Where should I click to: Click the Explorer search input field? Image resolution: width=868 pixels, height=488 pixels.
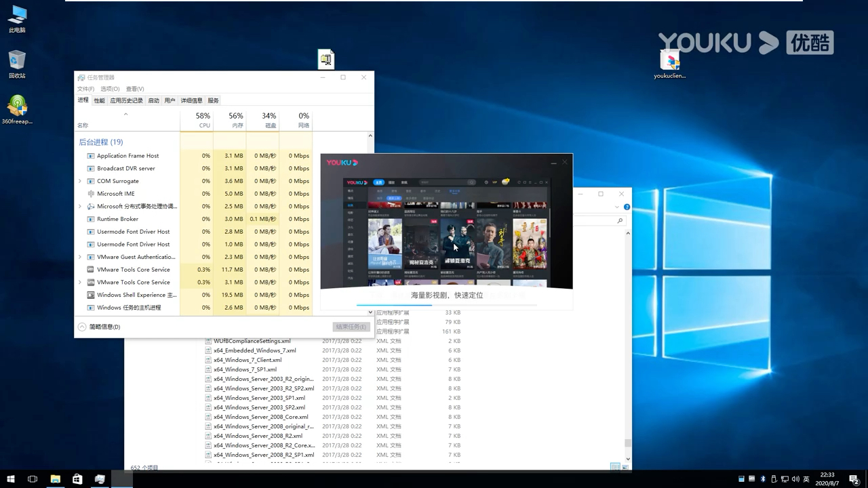599,221
